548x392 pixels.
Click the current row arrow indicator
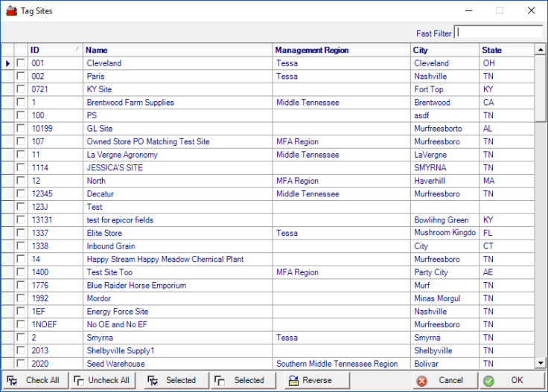coord(7,64)
